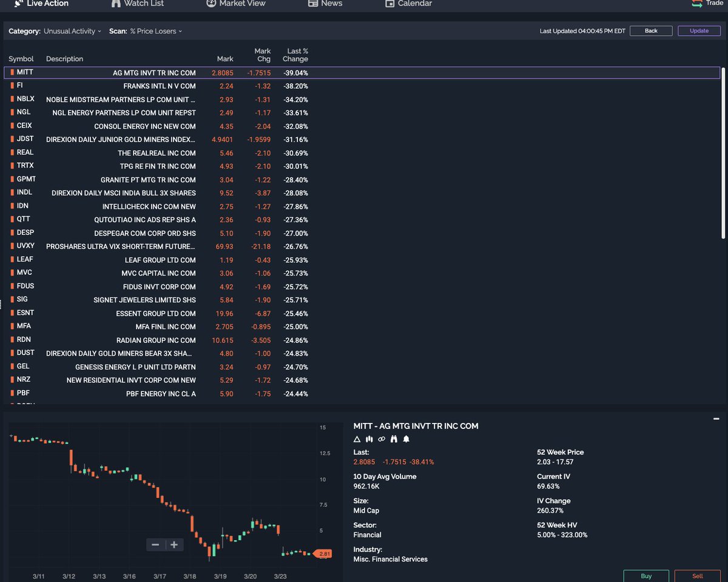Open the Live Action tab
The width and height of the screenshot is (728, 582).
click(x=41, y=4)
